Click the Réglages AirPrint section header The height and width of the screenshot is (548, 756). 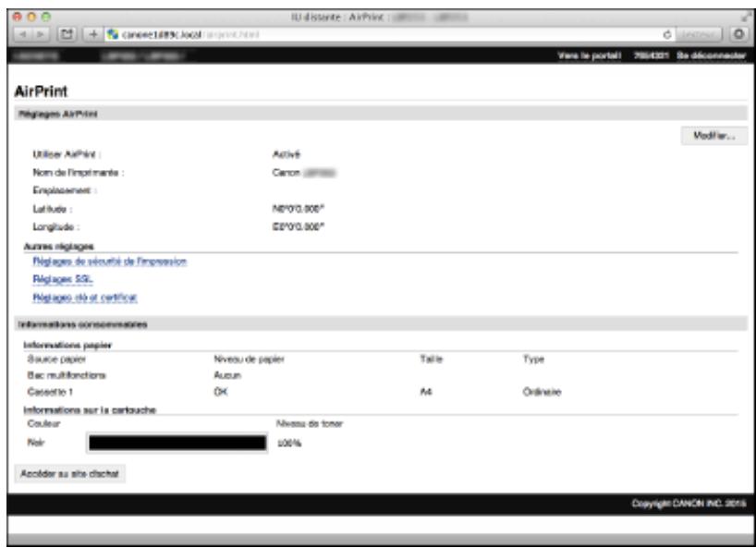click(381, 114)
